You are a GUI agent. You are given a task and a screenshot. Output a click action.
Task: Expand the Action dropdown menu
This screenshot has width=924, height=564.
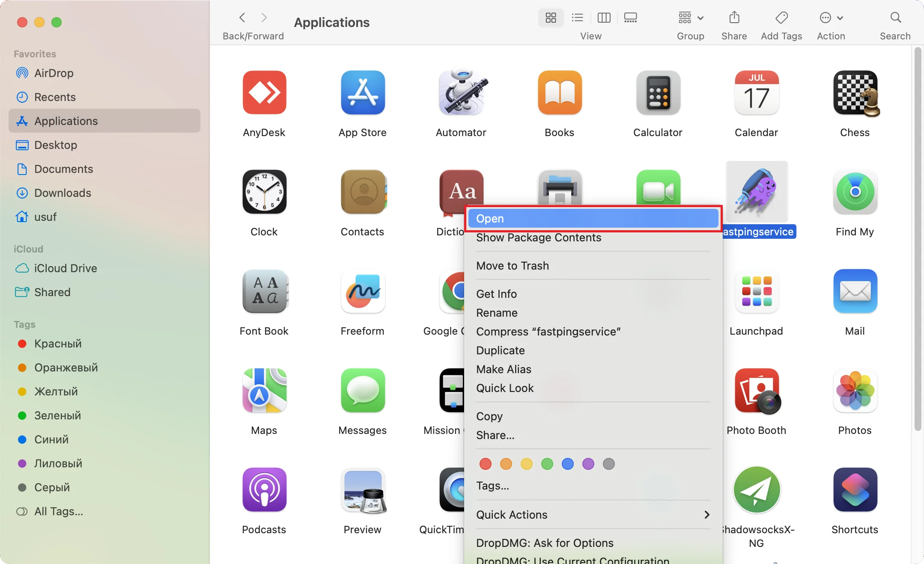[x=831, y=18]
